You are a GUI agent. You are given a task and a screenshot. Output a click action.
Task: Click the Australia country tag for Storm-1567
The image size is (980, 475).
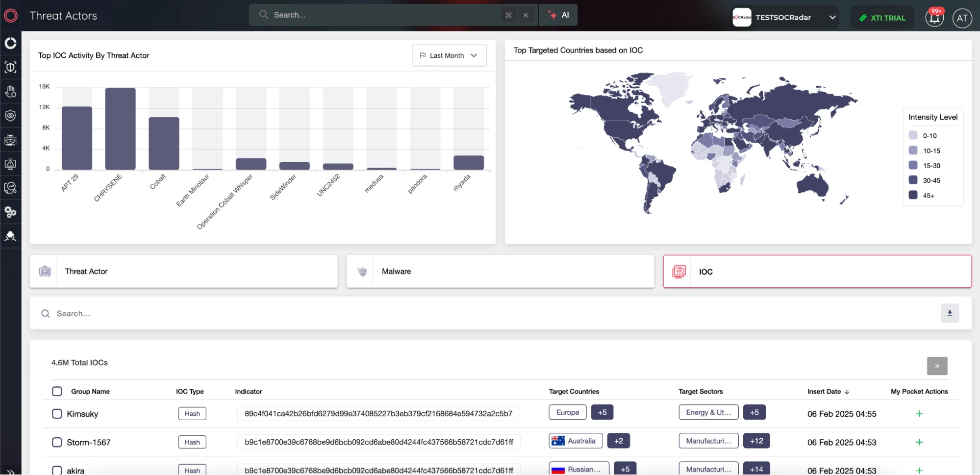point(576,441)
